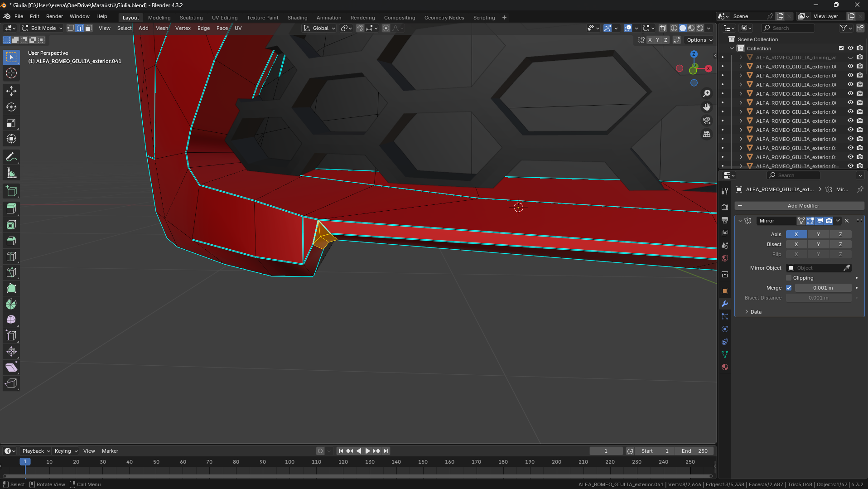Activate the Move tool

[x=11, y=91]
